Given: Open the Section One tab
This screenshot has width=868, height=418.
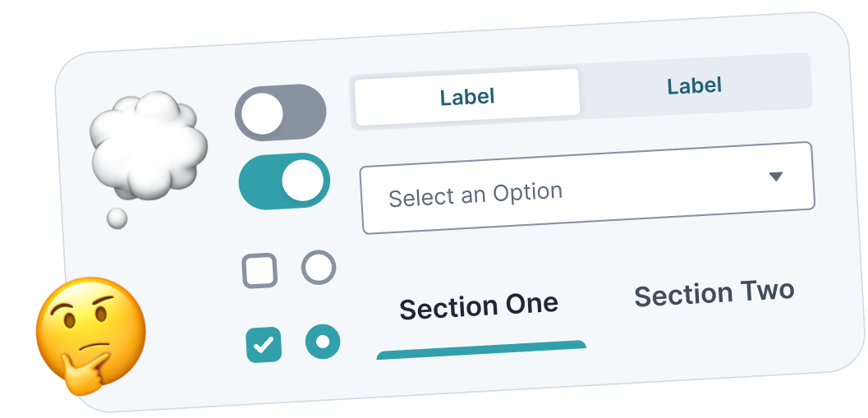Looking at the screenshot, I should pyautogui.click(x=479, y=307).
